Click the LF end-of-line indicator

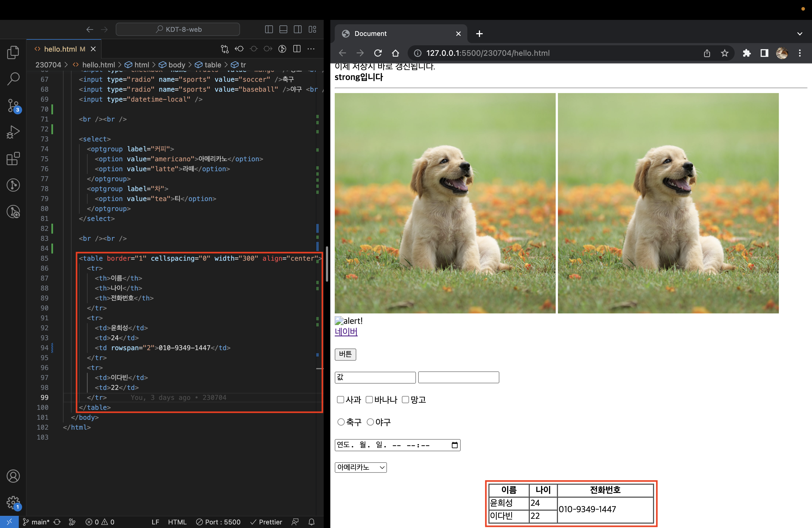[155, 522]
